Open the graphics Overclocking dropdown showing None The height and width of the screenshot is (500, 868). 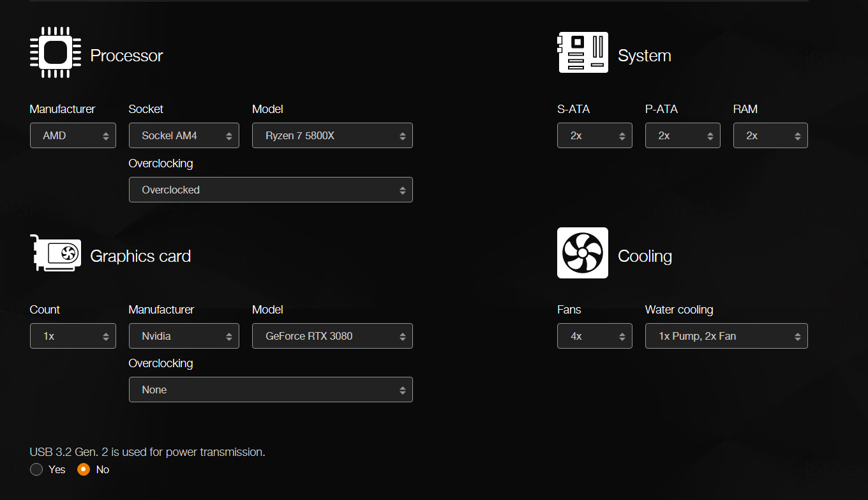(x=271, y=390)
